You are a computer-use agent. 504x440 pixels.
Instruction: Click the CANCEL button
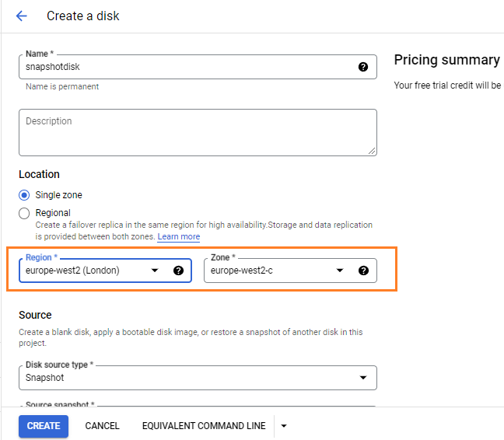coord(102,426)
